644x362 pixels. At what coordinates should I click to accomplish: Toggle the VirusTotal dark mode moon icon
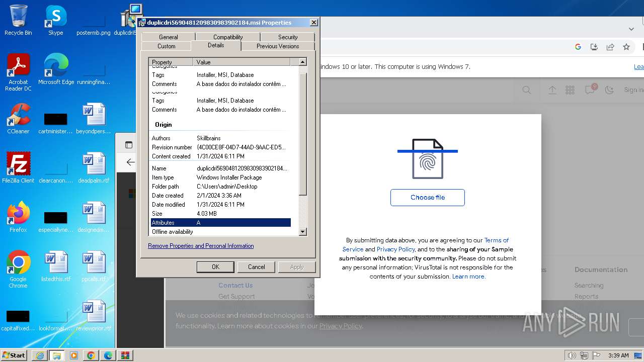609,90
